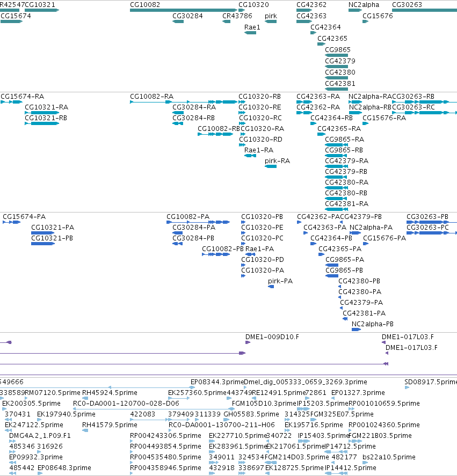457x476 pixels.
Task: Select the EK200305.5prime EST label
Action: pos(31,404)
